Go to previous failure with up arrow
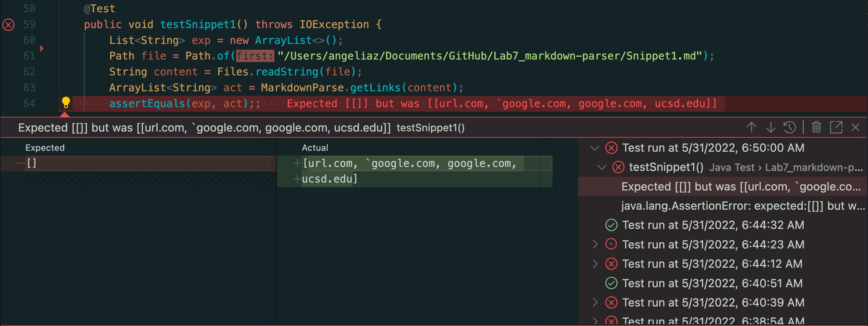The height and width of the screenshot is (326, 868). pyautogui.click(x=751, y=128)
